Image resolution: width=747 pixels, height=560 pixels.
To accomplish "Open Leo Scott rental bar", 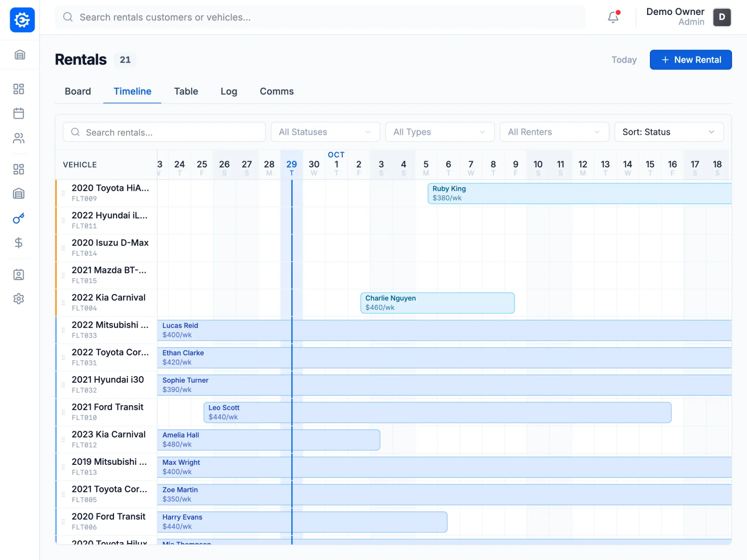I will 437,413.
